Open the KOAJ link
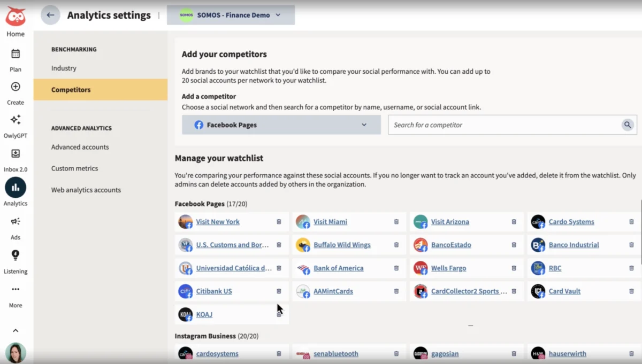The width and height of the screenshot is (642, 364). pos(204,314)
